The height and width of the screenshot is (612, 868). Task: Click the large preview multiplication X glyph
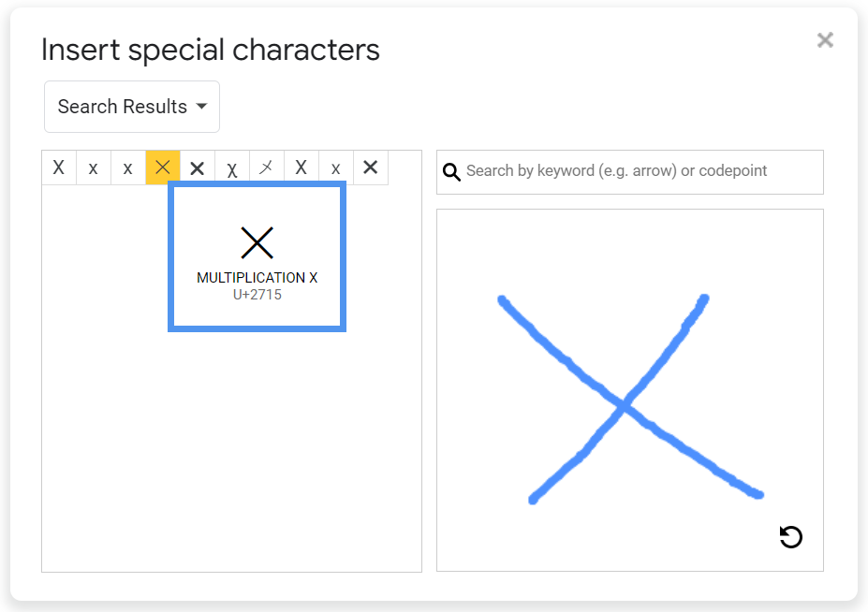257,243
